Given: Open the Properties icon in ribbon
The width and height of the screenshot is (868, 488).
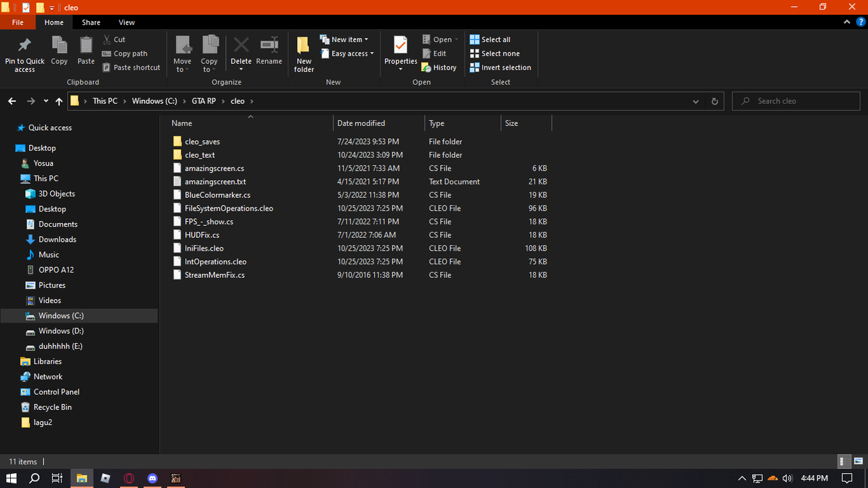Looking at the screenshot, I should (401, 45).
